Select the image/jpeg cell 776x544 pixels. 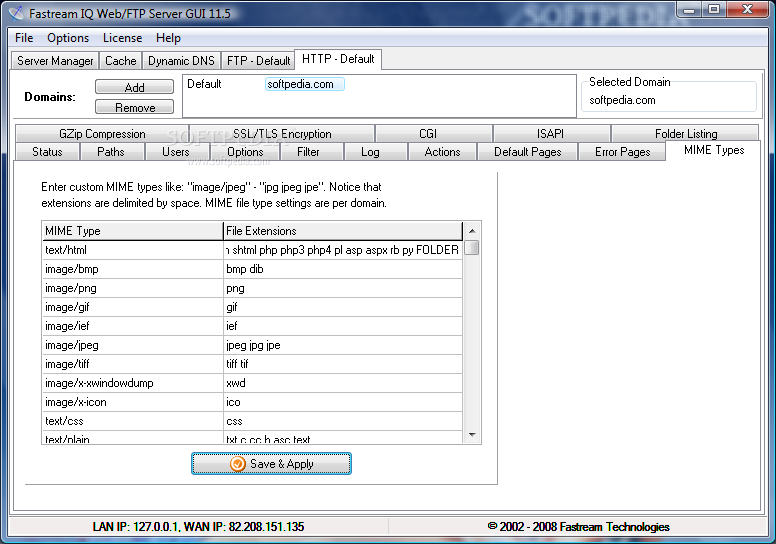pyautogui.click(x=133, y=345)
